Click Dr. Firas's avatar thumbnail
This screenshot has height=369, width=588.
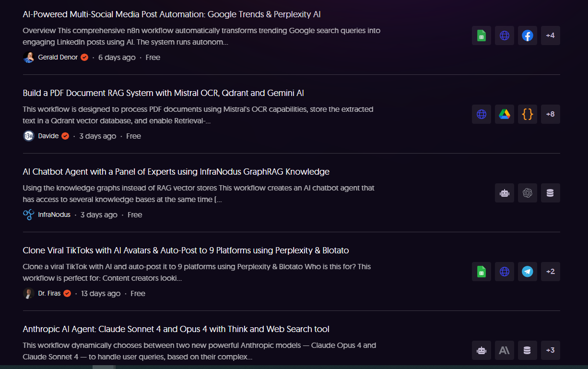[x=28, y=293]
